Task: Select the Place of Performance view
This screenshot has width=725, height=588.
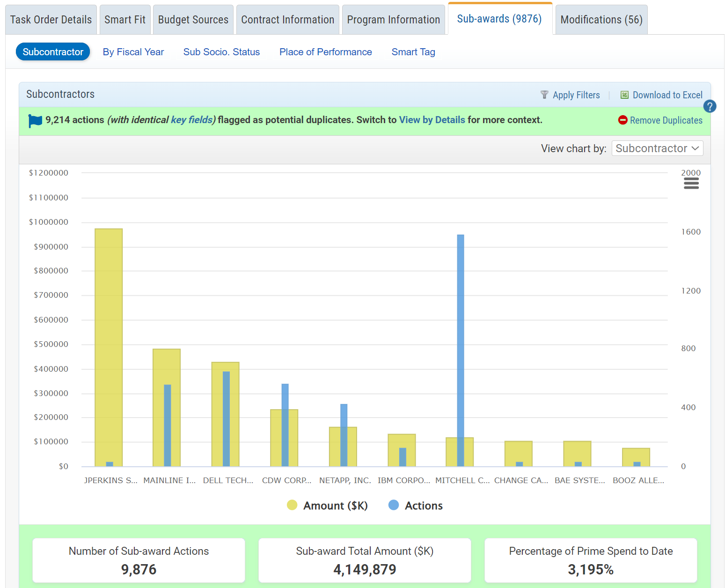Action: click(325, 52)
